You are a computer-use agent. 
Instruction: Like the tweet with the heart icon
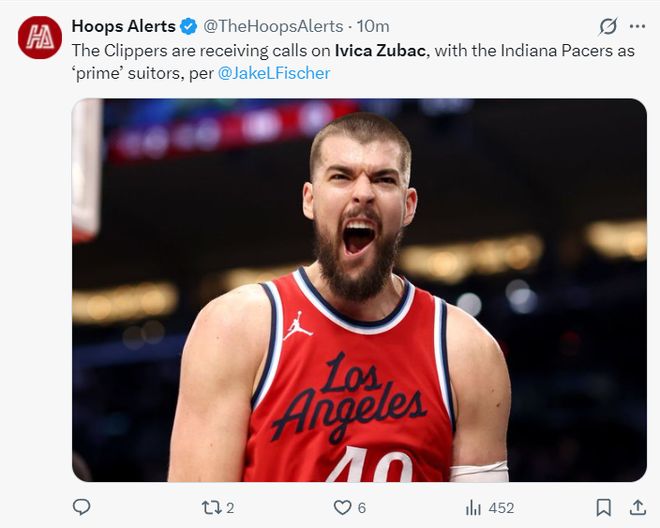tap(343, 507)
